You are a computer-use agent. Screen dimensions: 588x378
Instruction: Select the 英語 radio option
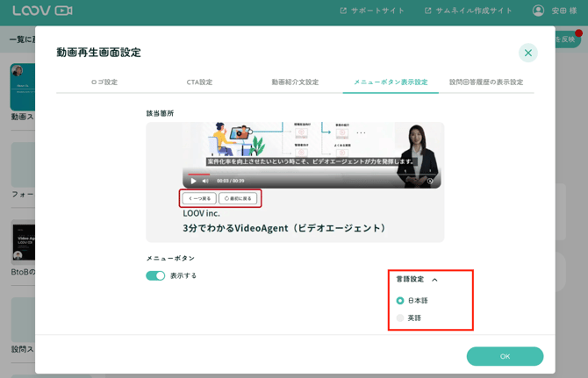(x=400, y=317)
